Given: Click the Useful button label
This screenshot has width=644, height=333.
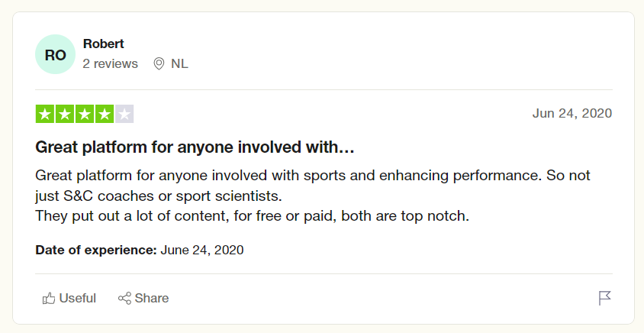Looking at the screenshot, I should pyautogui.click(x=77, y=298).
